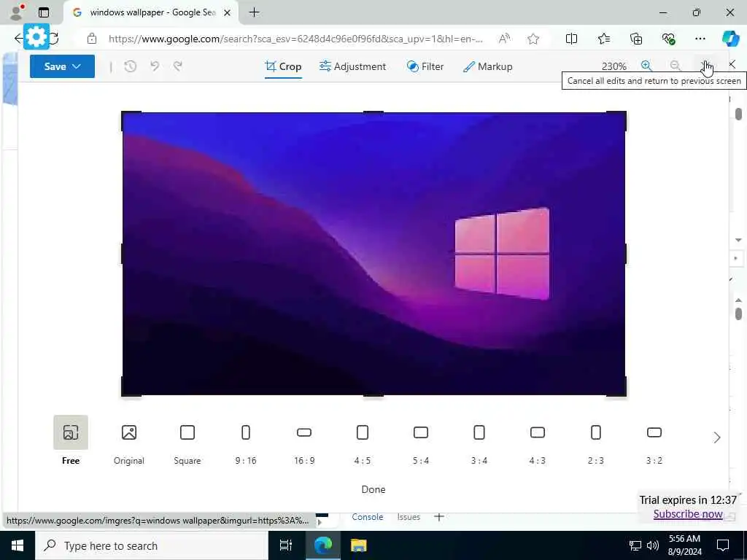Image resolution: width=747 pixels, height=560 pixels.
Task: Add a new DevTools tab with plus
Action: tap(439, 517)
